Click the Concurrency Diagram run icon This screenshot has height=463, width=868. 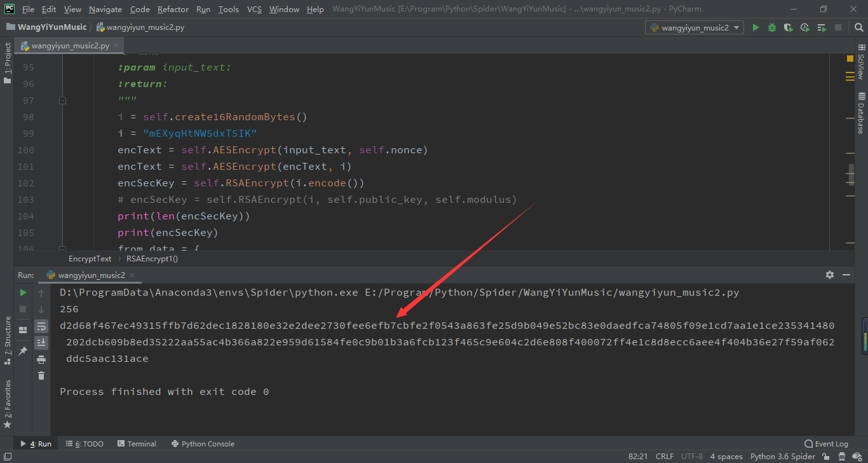822,27
